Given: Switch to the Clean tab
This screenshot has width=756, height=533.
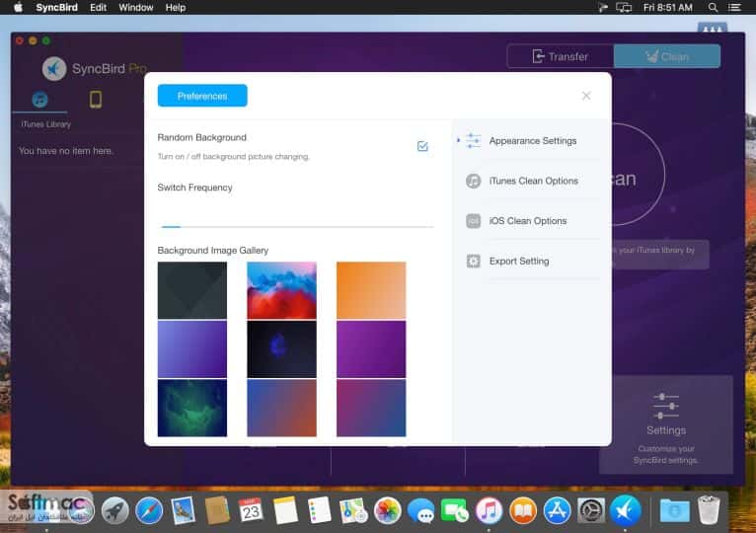Looking at the screenshot, I should pyautogui.click(x=667, y=56).
